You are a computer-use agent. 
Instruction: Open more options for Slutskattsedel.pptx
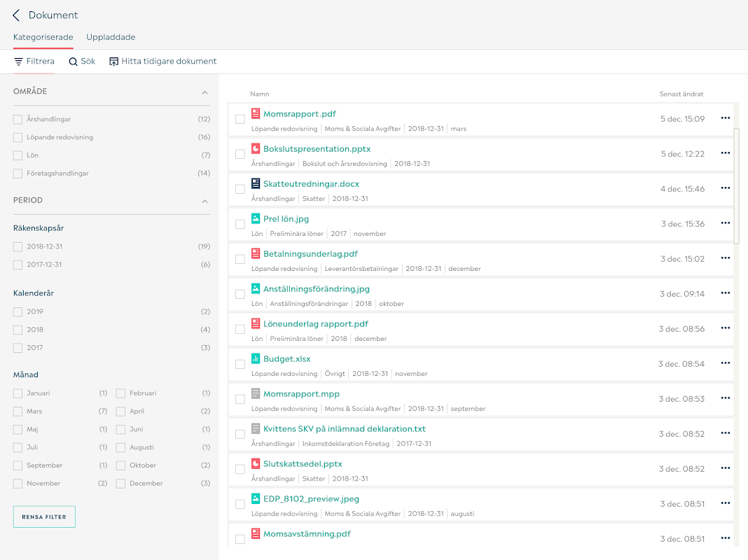click(x=725, y=468)
